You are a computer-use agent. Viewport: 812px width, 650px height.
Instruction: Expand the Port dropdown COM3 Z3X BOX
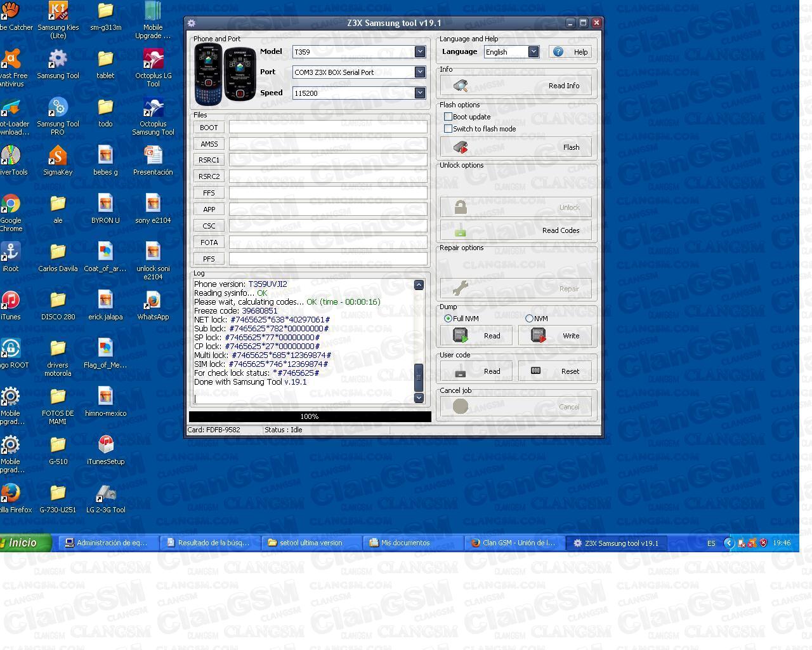point(420,72)
